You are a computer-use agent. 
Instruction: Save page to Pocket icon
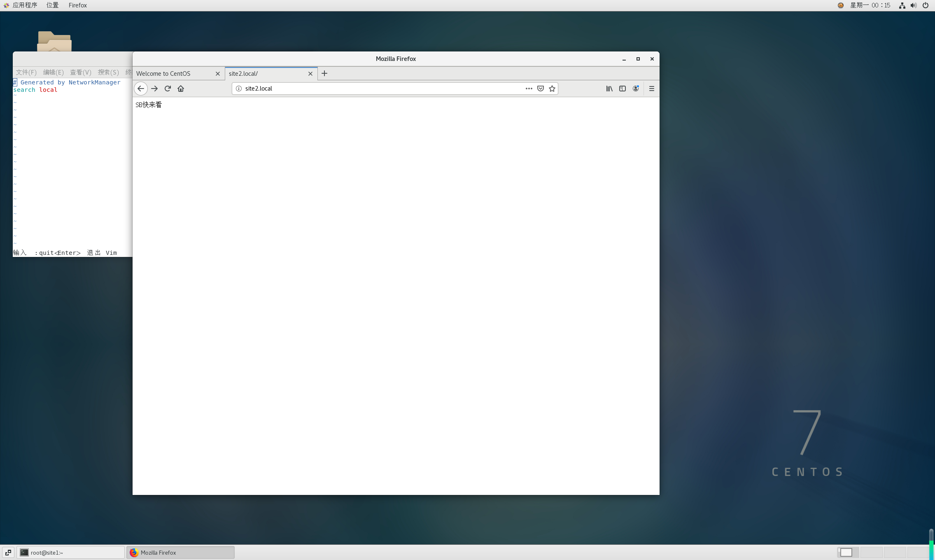pyautogui.click(x=541, y=89)
